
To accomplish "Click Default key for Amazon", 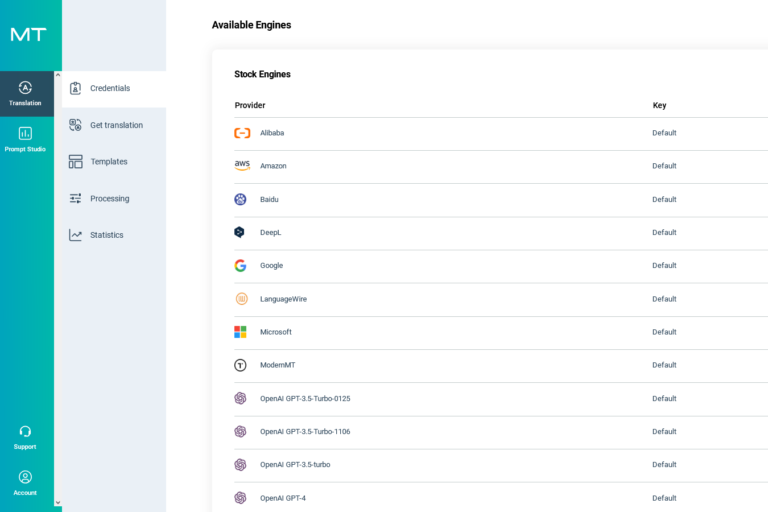I will [664, 166].
